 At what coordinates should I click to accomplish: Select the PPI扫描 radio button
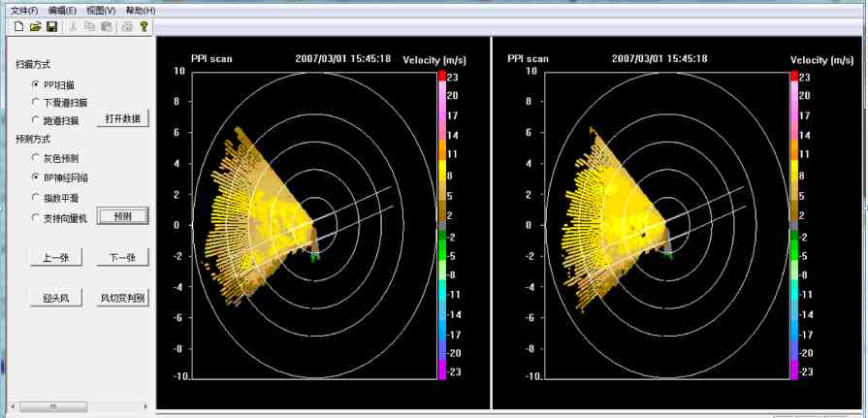[36, 84]
